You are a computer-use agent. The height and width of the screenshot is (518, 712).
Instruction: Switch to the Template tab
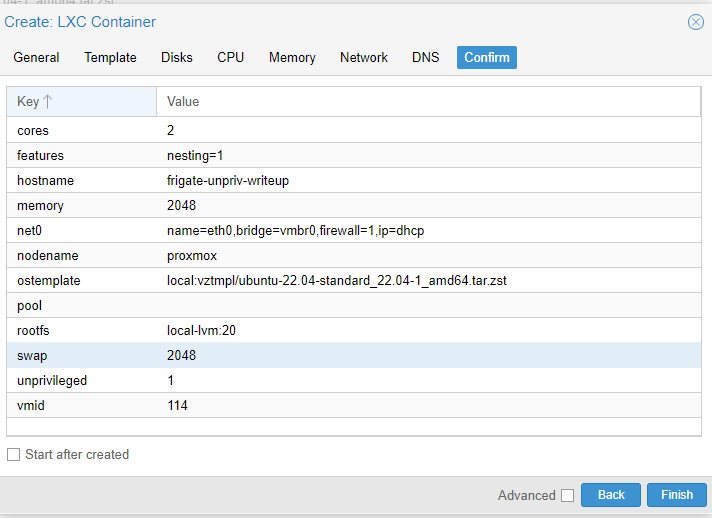110,58
